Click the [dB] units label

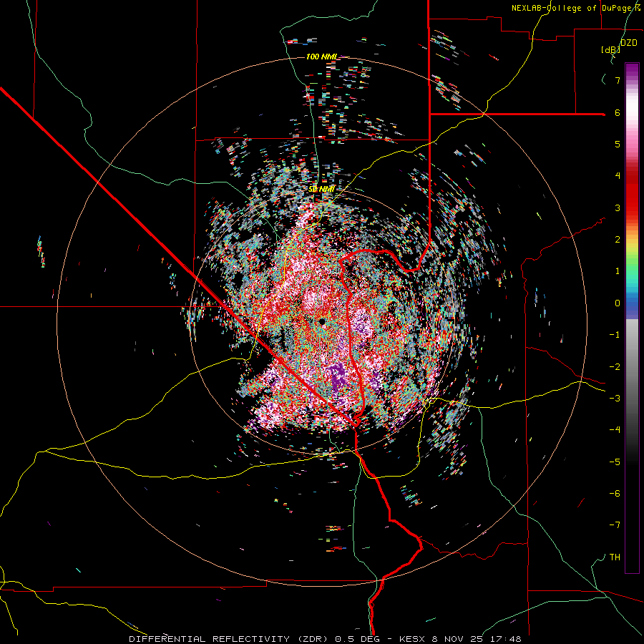pyautogui.click(x=611, y=50)
